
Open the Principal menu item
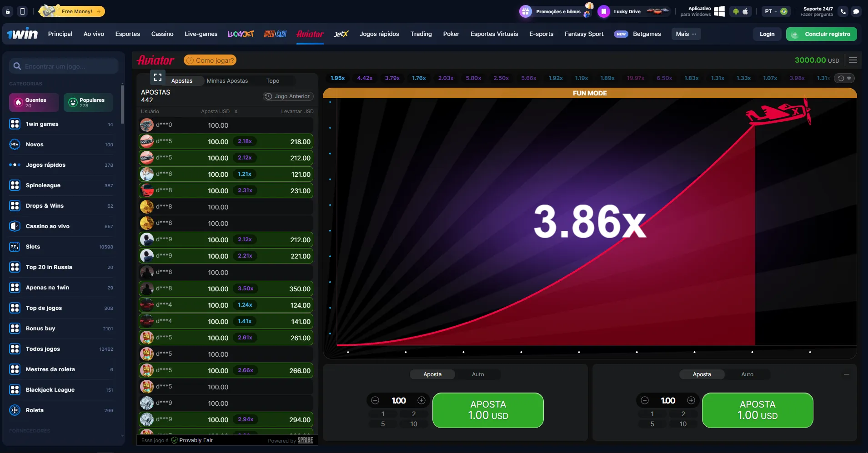click(x=60, y=34)
